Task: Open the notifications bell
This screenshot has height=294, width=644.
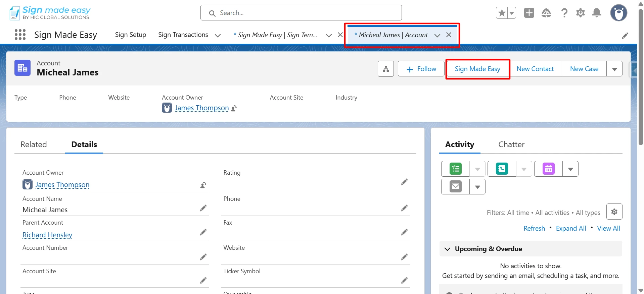Action: tap(597, 13)
